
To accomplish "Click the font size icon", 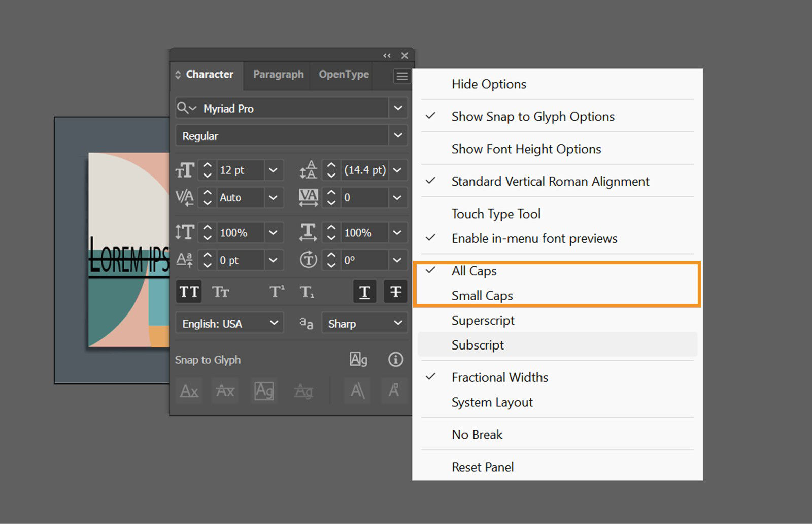I will coord(185,170).
